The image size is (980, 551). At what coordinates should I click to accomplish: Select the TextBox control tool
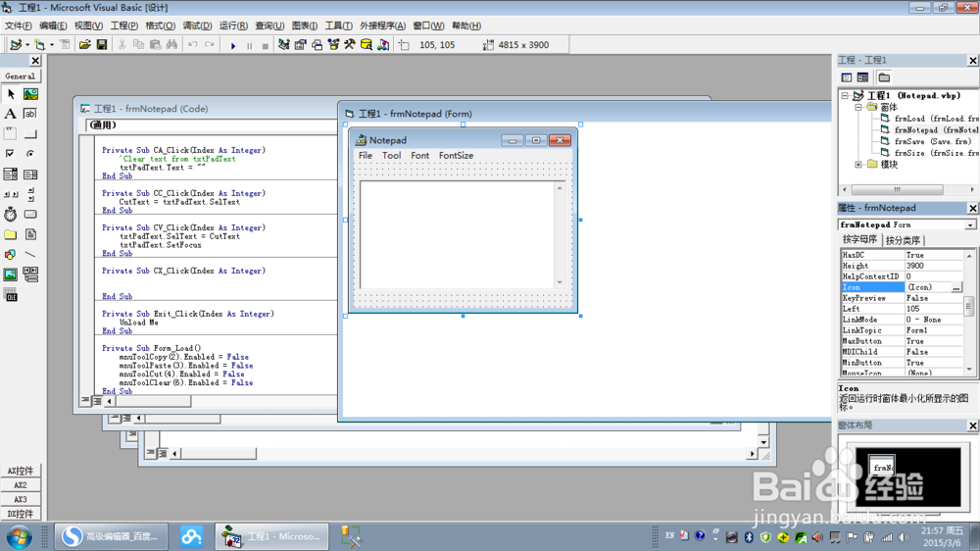(x=30, y=114)
